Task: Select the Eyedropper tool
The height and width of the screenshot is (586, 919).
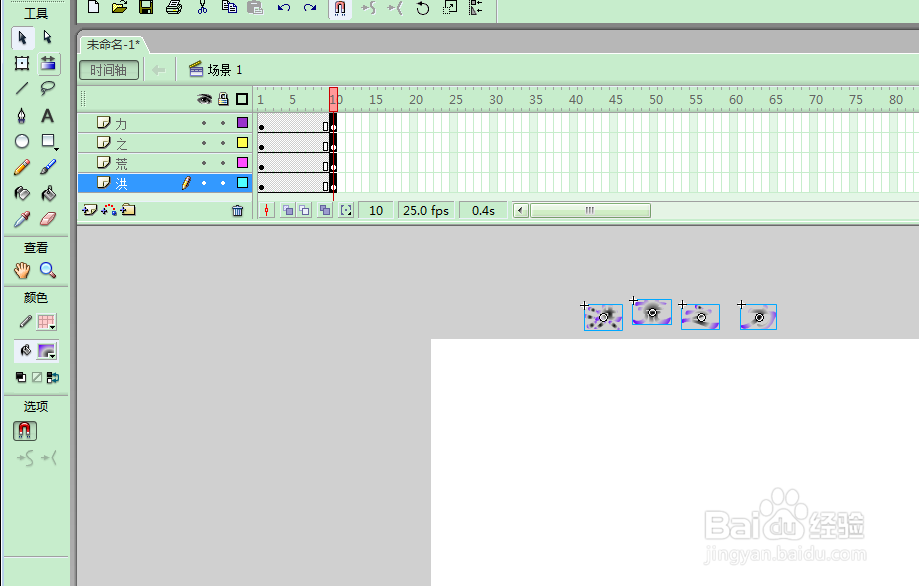Action: click(22, 219)
